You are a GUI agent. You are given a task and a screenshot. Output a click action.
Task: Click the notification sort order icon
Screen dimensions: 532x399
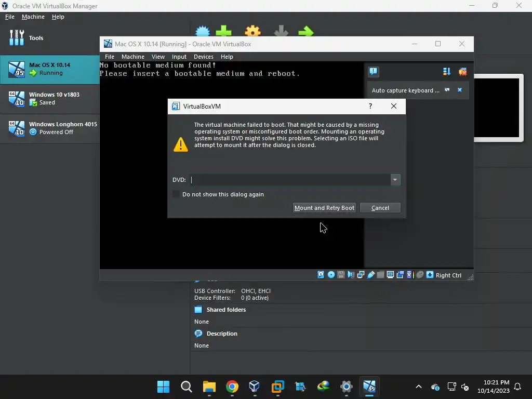click(x=446, y=72)
